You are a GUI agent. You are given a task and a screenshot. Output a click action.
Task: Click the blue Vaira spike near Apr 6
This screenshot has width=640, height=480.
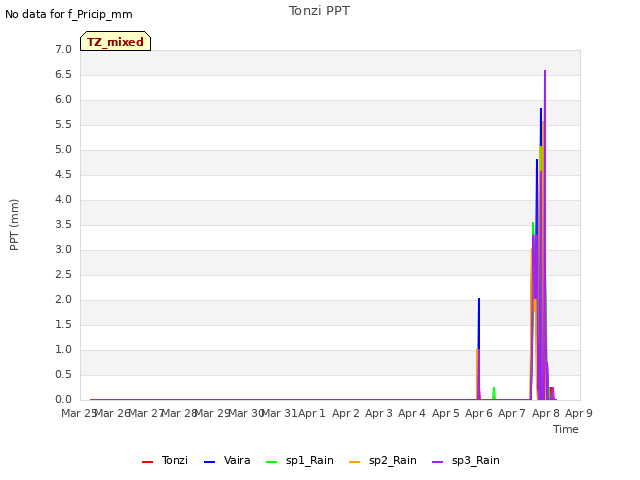(479, 322)
